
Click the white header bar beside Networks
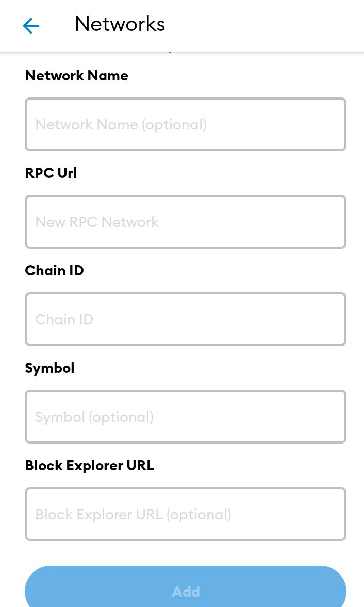[263, 26]
